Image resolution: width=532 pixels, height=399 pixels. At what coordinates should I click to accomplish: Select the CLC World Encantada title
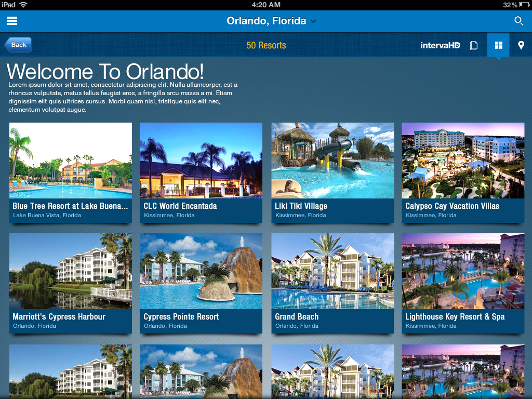(x=180, y=206)
